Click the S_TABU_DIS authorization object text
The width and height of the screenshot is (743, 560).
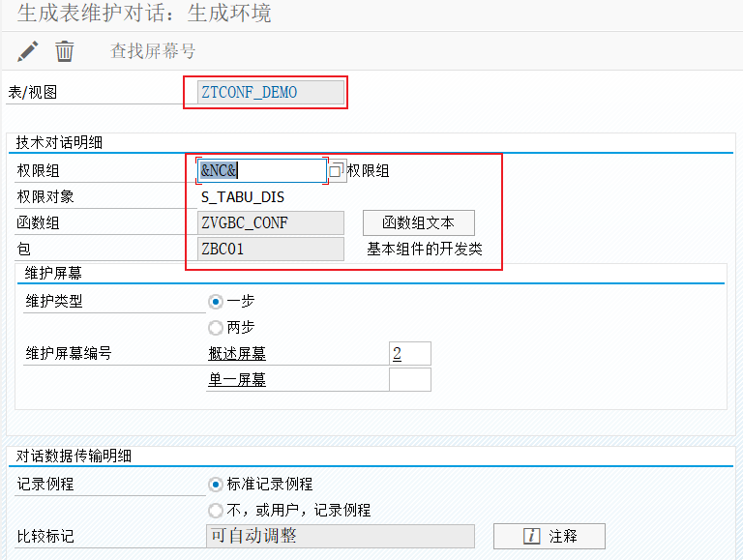(243, 197)
